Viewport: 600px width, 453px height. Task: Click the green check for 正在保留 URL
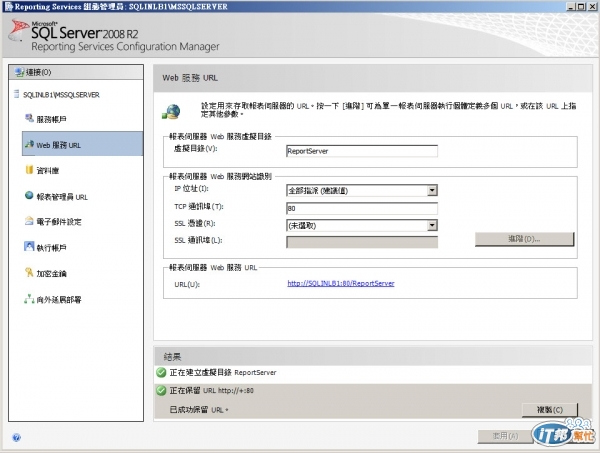pos(161,391)
